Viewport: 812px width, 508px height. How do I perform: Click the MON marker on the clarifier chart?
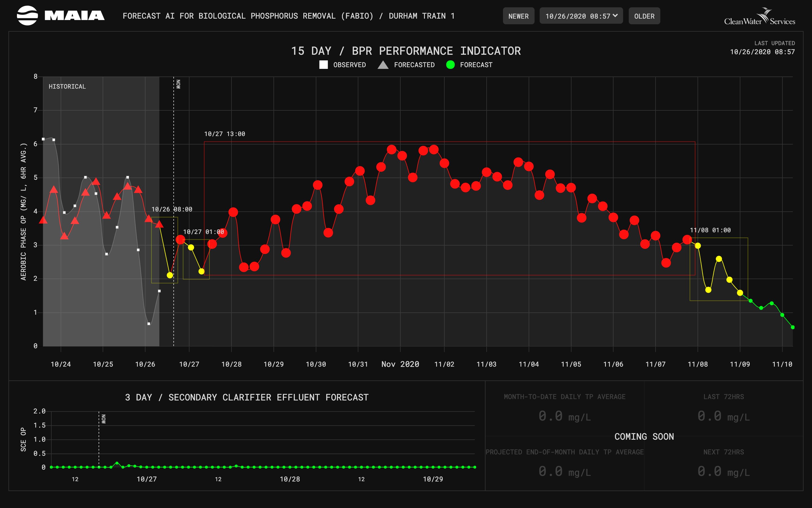[x=103, y=419]
